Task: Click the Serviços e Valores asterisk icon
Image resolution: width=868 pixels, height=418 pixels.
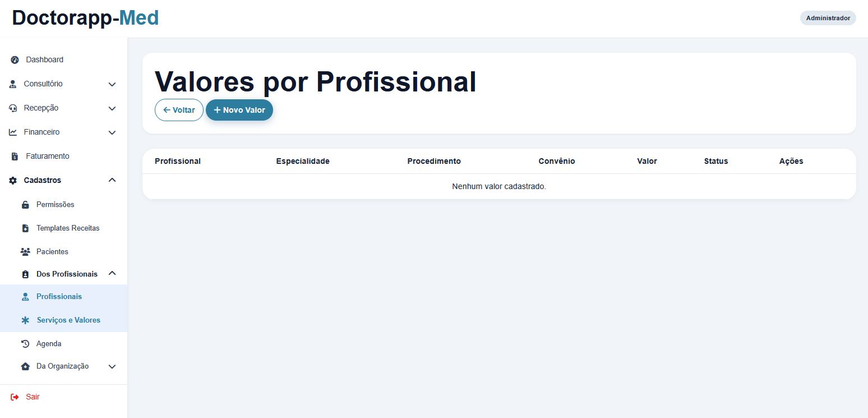Action: pyautogui.click(x=25, y=320)
